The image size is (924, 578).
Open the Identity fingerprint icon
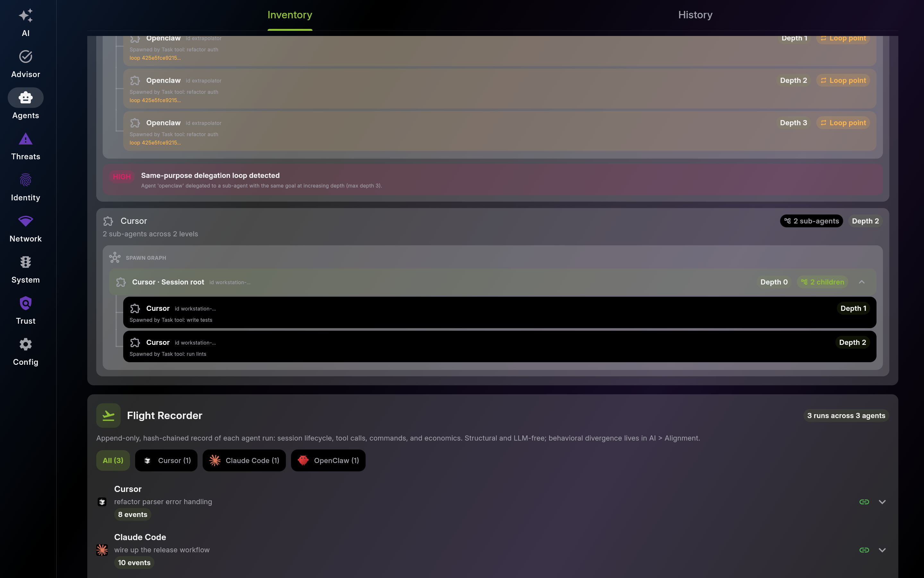[26, 180]
